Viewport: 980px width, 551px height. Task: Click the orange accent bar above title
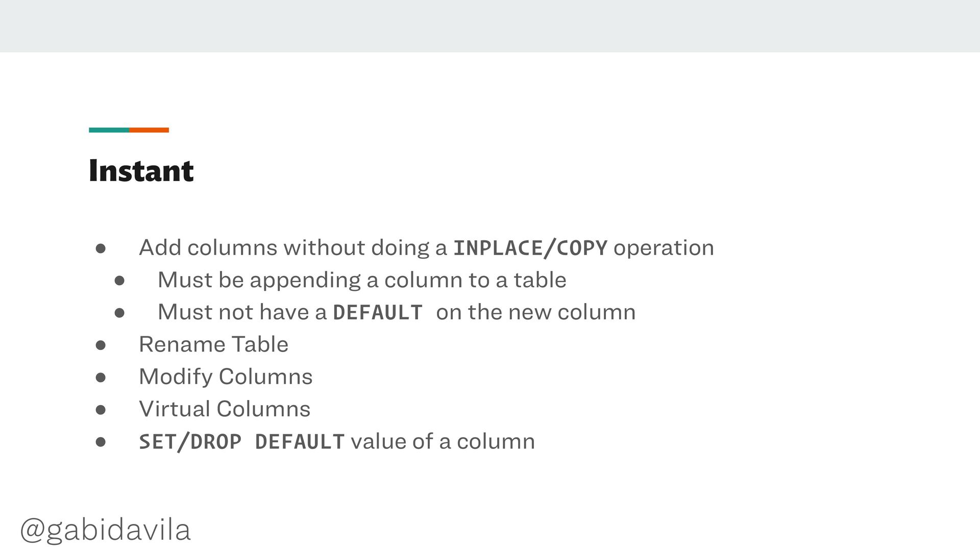[149, 130]
